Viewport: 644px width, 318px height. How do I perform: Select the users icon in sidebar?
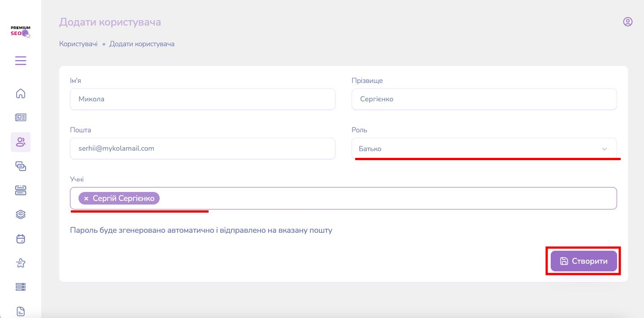point(21,142)
